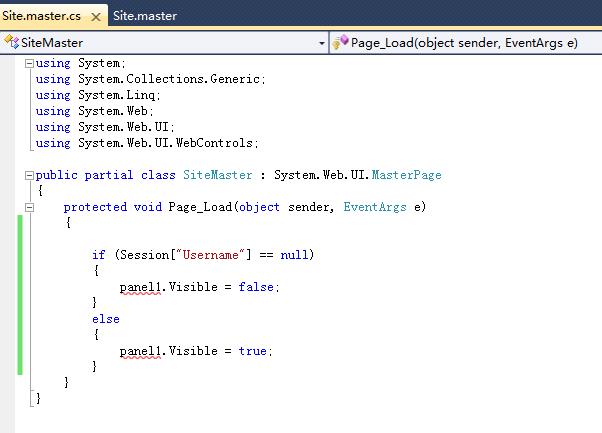Click the SiteMaster class name in code
The width and height of the screenshot is (602, 433).
tap(218, 175)
